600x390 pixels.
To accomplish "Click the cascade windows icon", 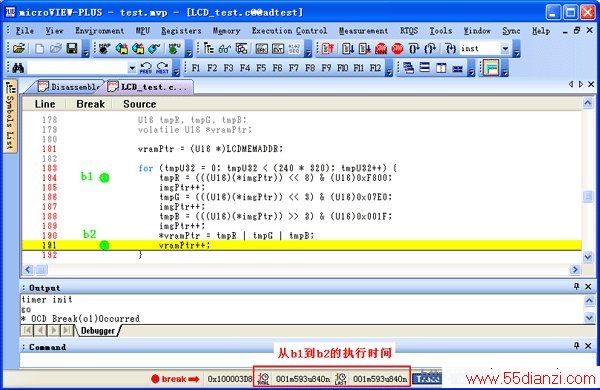I will click(x=409, y=68).
